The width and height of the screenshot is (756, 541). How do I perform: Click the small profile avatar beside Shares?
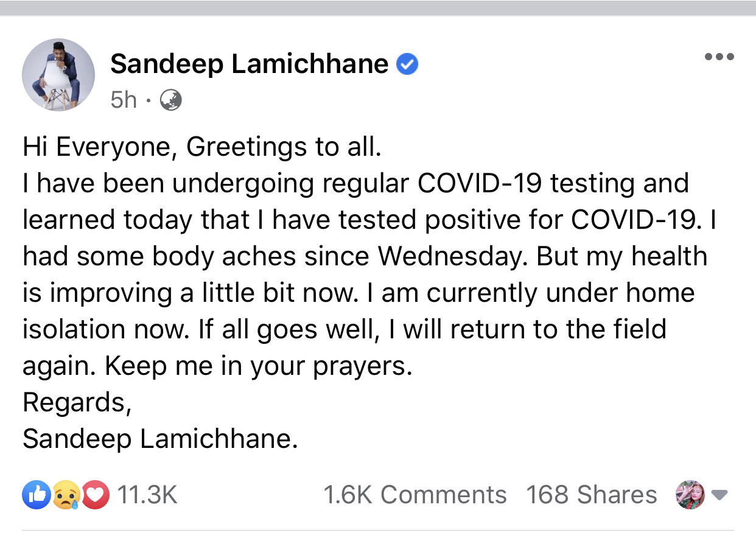(690, 495)
